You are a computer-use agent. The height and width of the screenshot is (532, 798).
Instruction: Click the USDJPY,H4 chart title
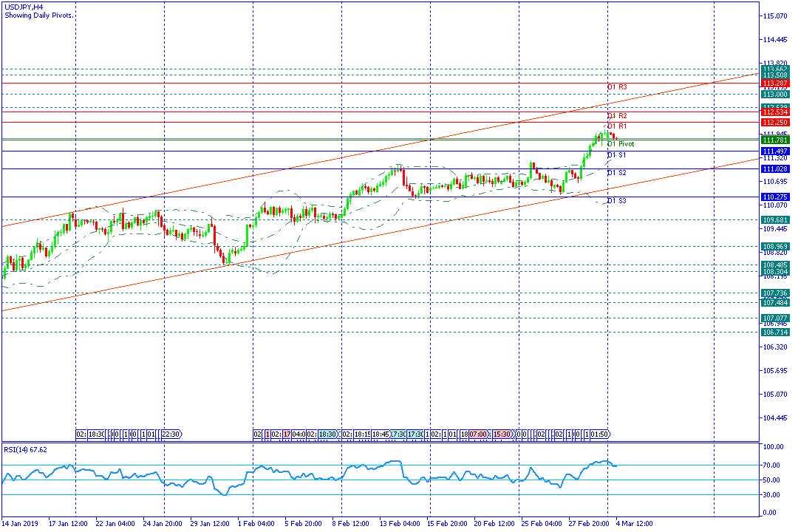pyautogui.click(x=23, y=6)
